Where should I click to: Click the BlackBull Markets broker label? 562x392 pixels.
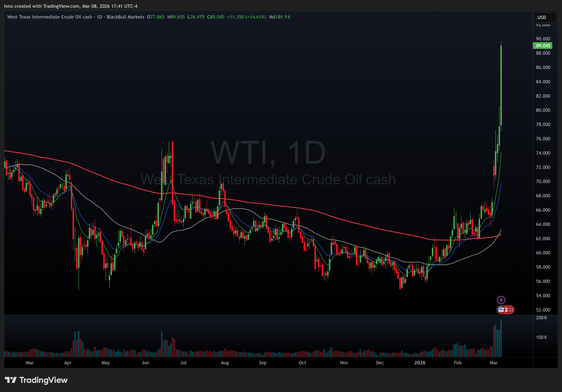tap(125, 17)
